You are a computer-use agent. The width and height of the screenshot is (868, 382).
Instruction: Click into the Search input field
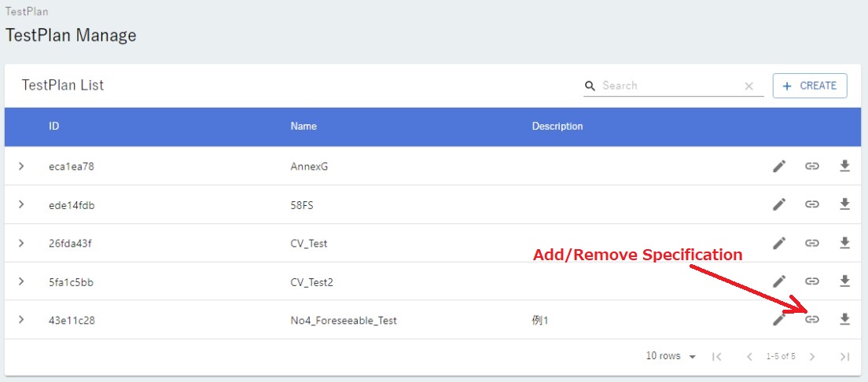point(668,86)
